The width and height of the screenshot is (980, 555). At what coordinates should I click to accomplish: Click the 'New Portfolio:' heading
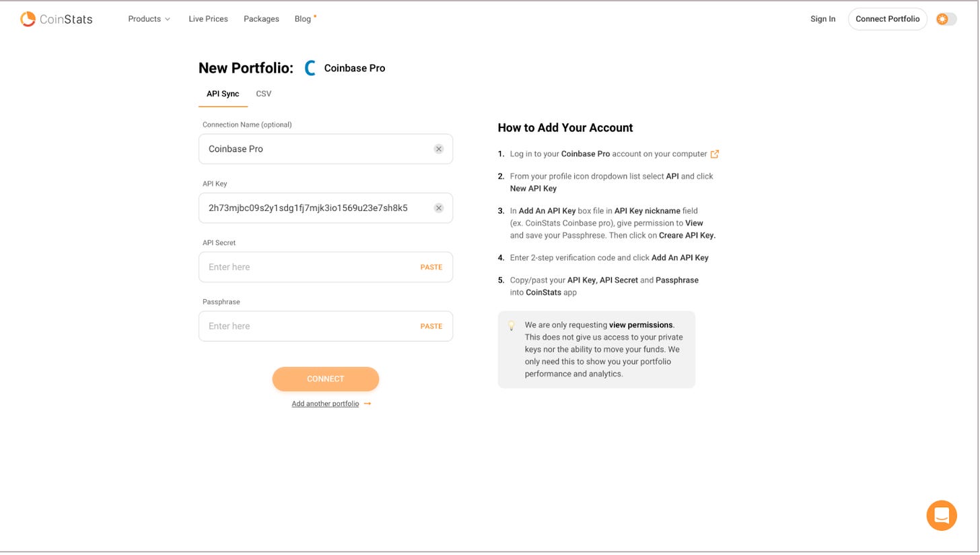click(246, 68)
